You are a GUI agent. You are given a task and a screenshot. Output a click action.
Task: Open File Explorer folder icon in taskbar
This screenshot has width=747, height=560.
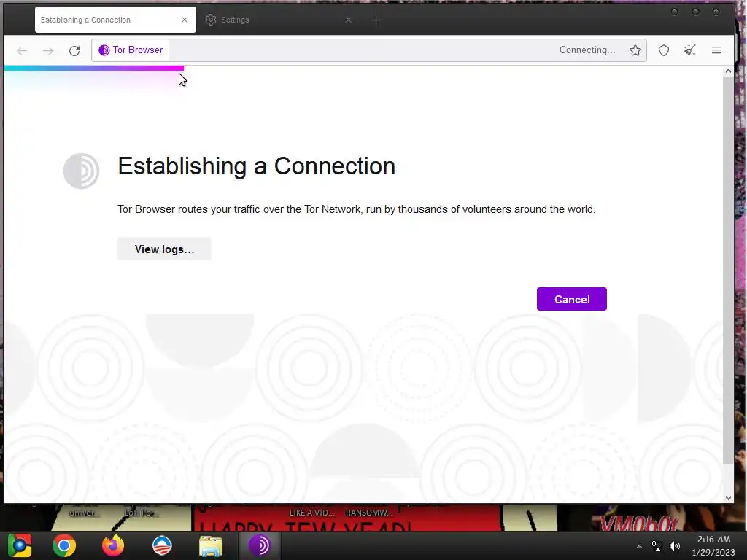(211, 545)
